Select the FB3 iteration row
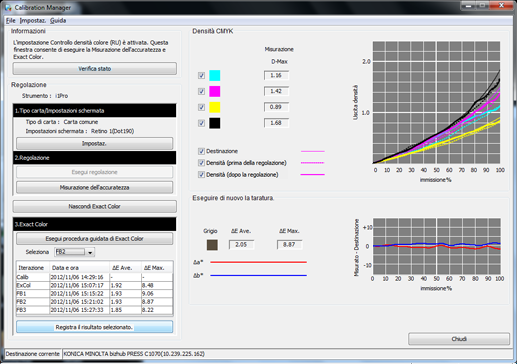The height and width of the screenshot is (364, 517). [x=95, y=310]
